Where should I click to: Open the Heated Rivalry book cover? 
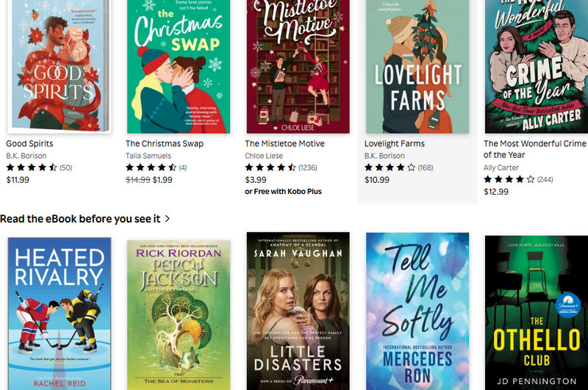point(60,314)
